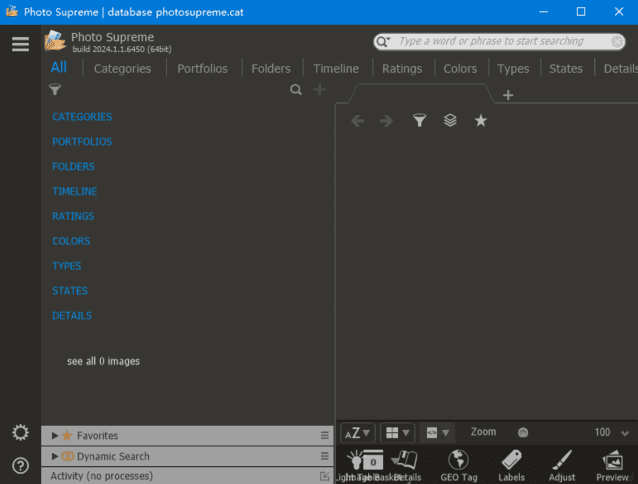638x484 pixels.
Task: Switch to the All tab
Action: point(59,68)
